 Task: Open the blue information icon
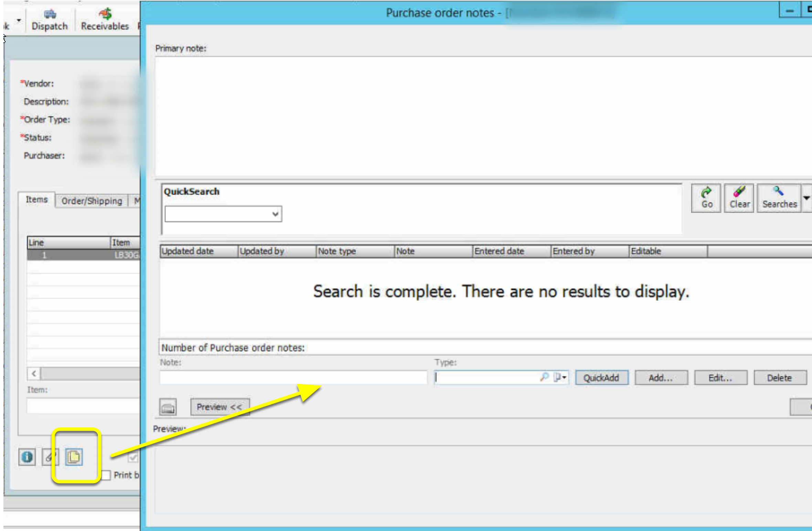coord(27,457)
